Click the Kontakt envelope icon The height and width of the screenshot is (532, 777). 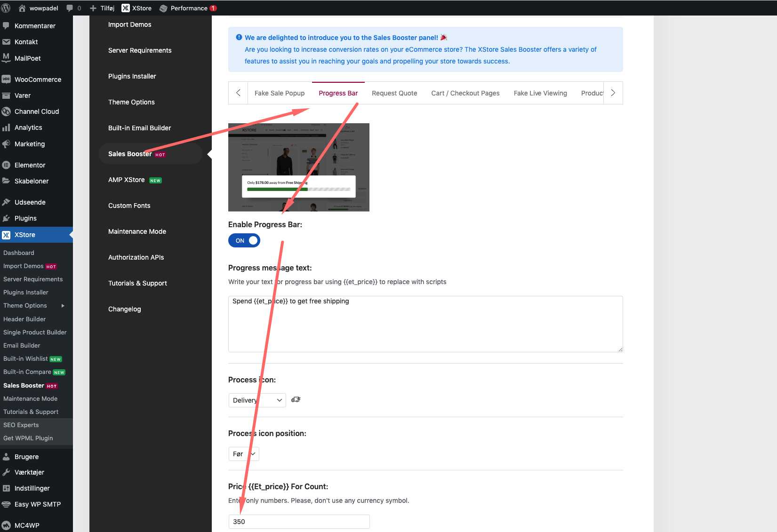[6, 42]
